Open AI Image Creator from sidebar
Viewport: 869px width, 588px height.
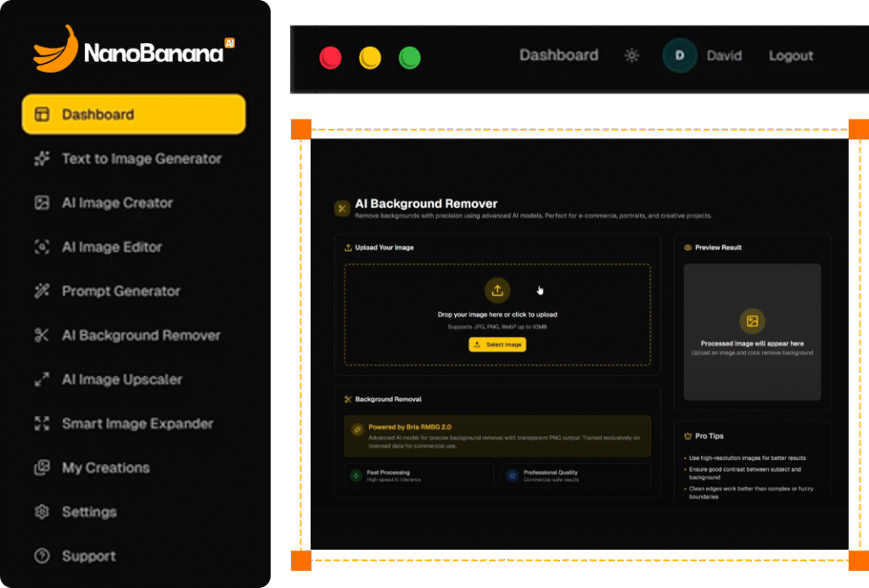[117, 203]
